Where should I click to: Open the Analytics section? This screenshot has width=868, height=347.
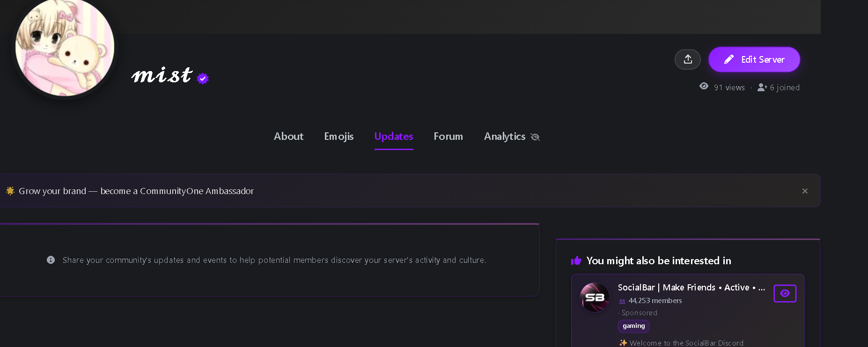point(505,137)
